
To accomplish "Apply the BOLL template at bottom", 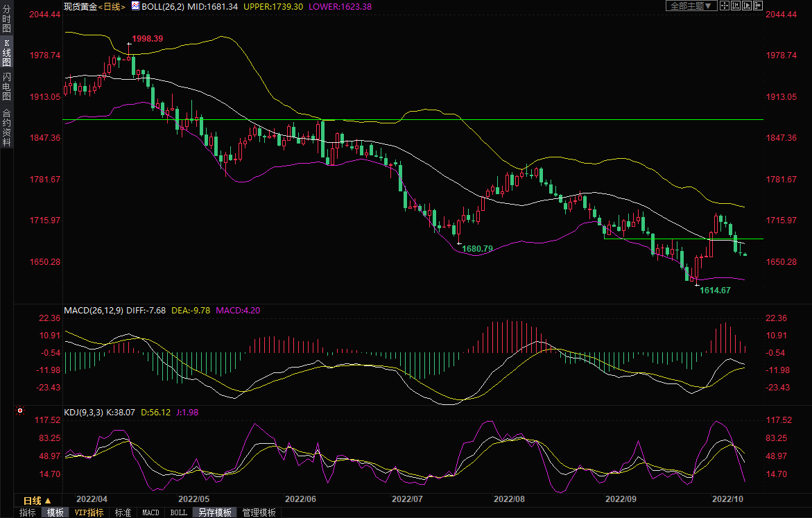I will click(178, 512).
